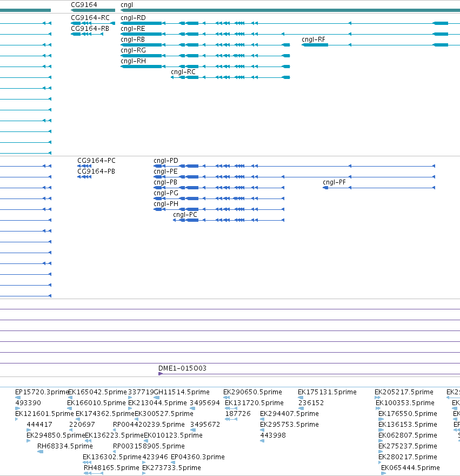This screenshot has height=476, width=460.
Task: Select the EK175131.5prime EST label
Action: 327,392
